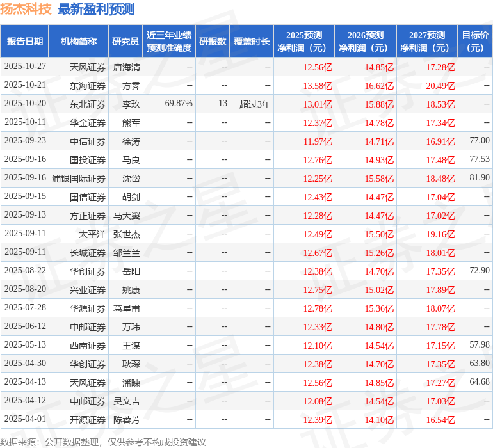Select the 20.49亿 forecast profit value
This screenshot has height=448, width=493.
440,86
